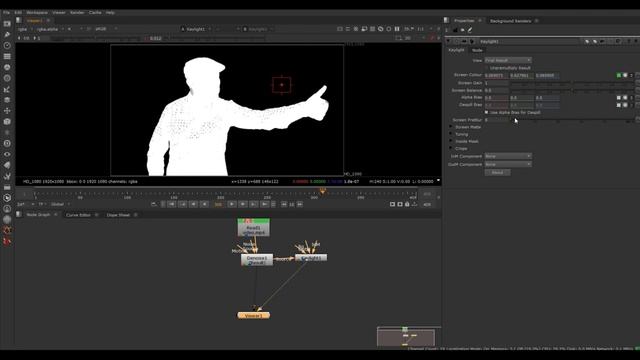Click the timeline playhead marker
This screenshot has width=640, height=360.
pos(322,191)
